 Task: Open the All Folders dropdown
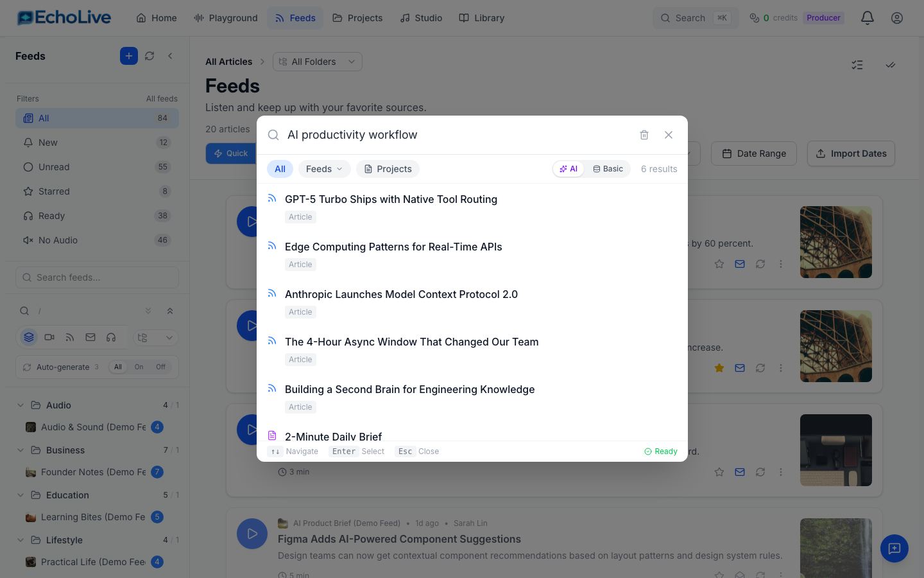(x=317, y=61)
